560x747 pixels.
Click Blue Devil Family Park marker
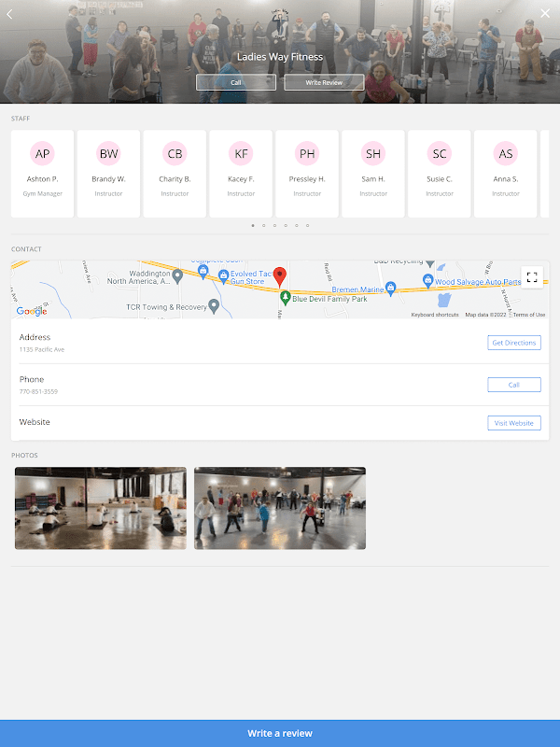click(286, 298)
